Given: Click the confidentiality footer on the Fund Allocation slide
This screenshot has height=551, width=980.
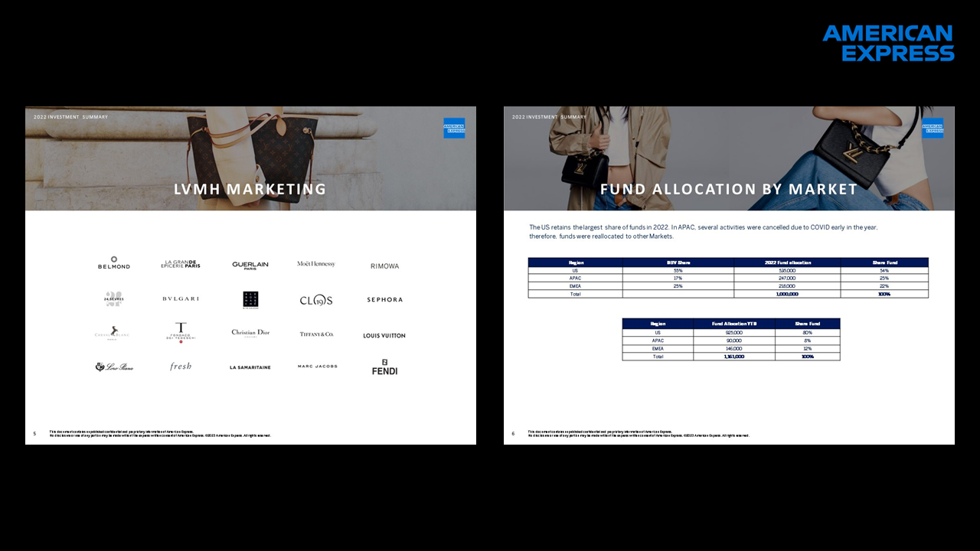Looking at the screenshot, I should coord(639,434).
